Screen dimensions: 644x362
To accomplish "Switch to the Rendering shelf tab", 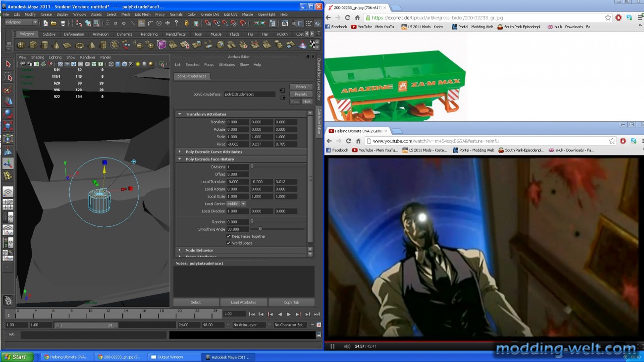I will click(149, 34).
